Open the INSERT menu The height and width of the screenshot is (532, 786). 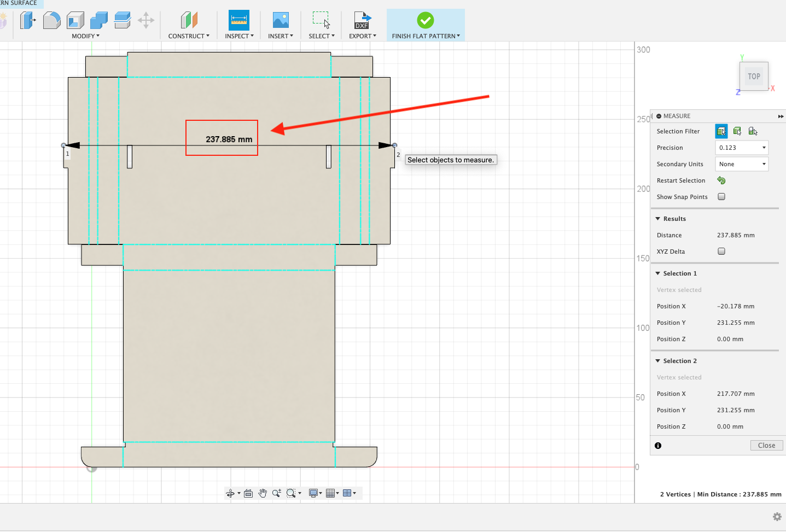coord(281,36)
